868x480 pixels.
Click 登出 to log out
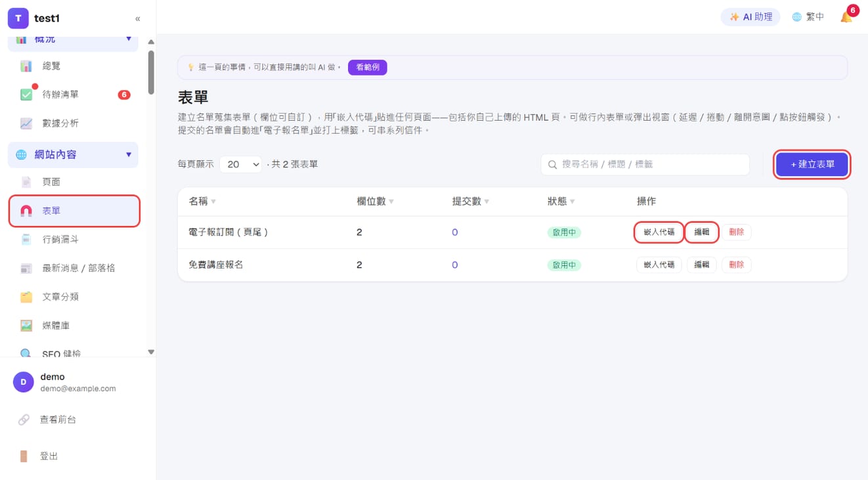tap(49, 456)
